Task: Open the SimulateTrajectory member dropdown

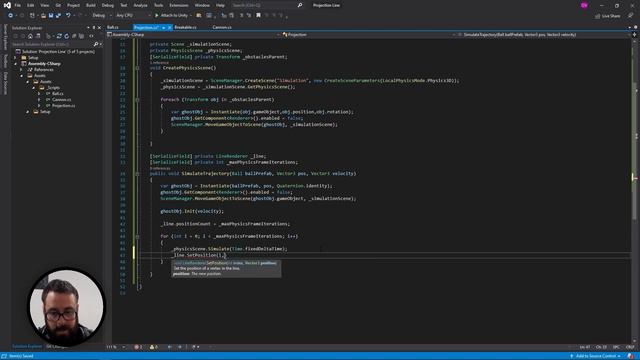Action: click(x=544, y=35)
